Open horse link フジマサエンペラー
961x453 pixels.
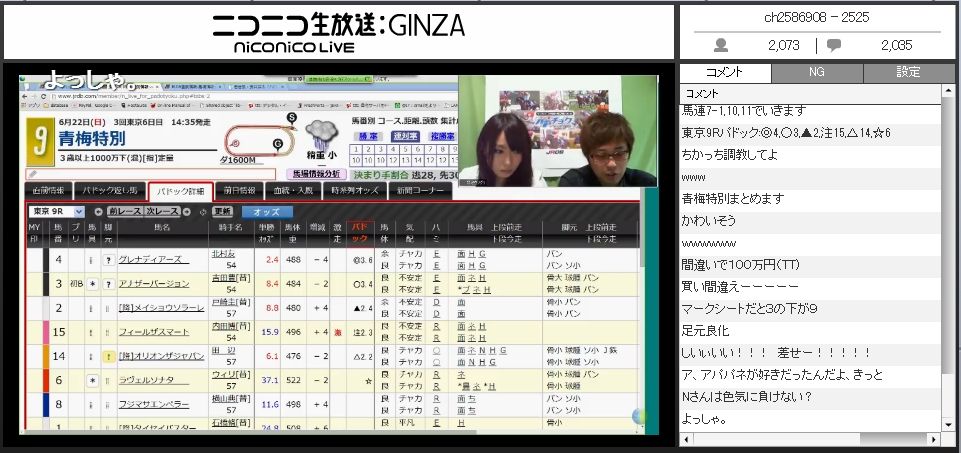154,405
